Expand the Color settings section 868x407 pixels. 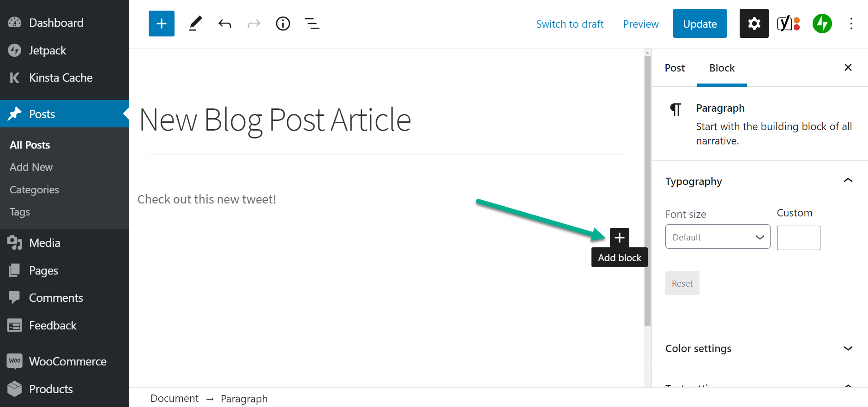coord(848,348)
